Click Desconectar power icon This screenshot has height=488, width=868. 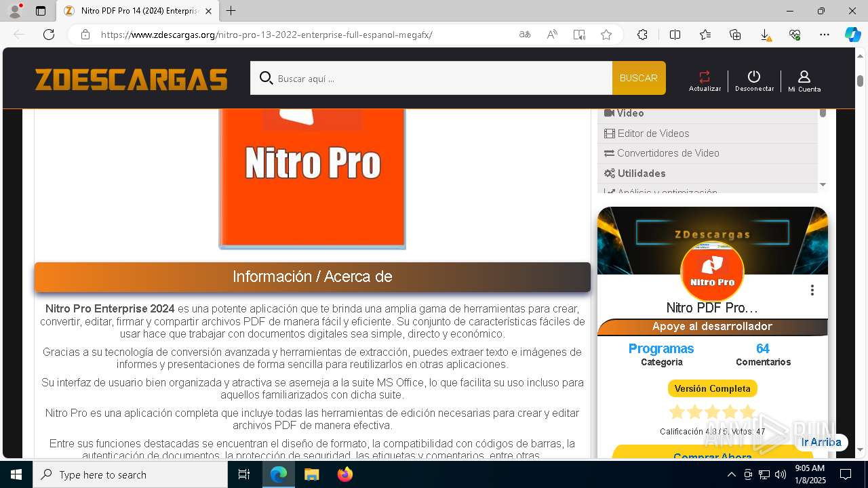754,81
